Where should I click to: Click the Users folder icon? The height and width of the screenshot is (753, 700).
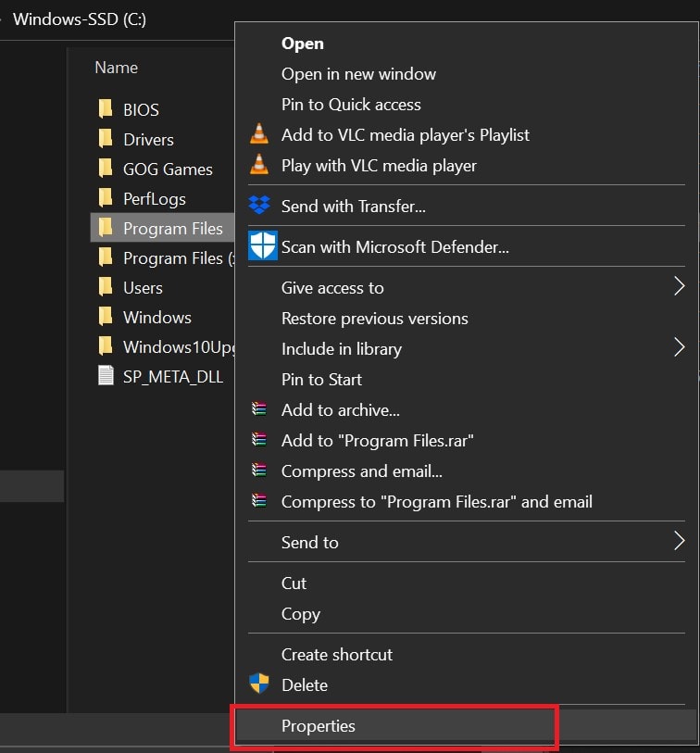106,287
